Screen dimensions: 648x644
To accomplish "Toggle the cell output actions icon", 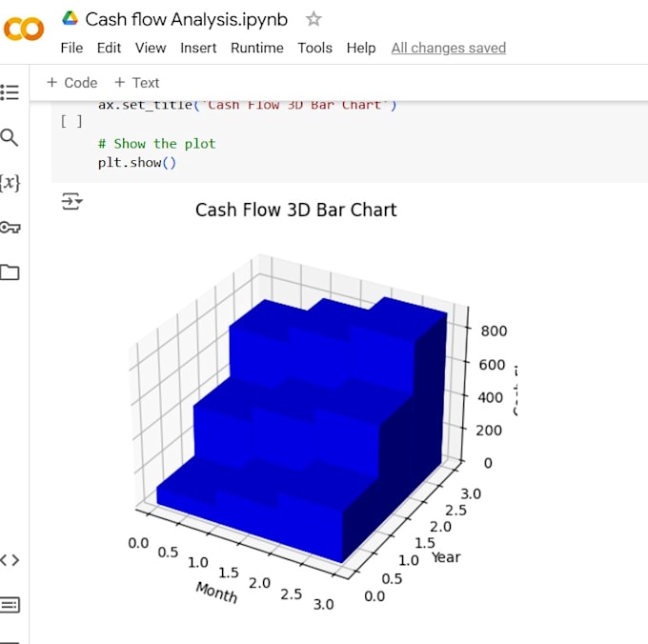I will [x=71, y=201].
